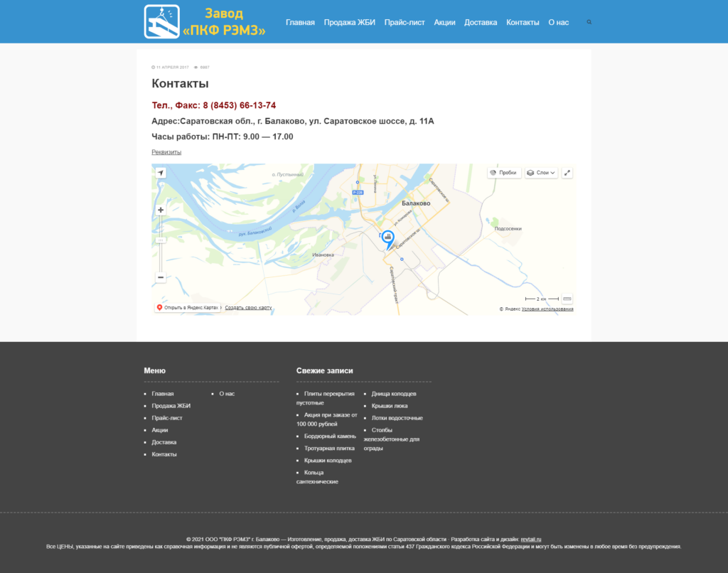
Task: Expand the map to fullscreen
Action: coord(567,173)
